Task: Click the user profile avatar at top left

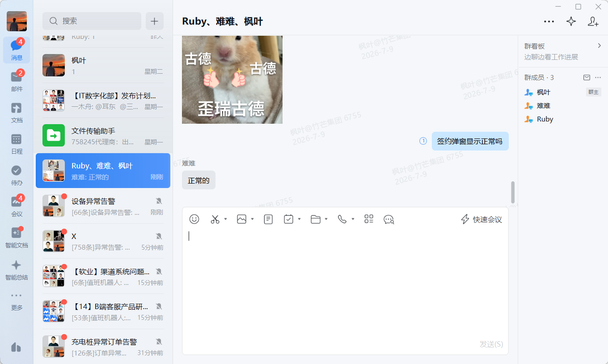Action: click(17, 21)
